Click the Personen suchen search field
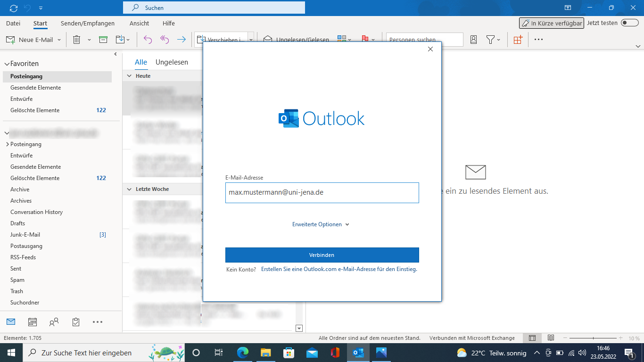The height and width of the screenshot is (362, 644). coord(424,40)
